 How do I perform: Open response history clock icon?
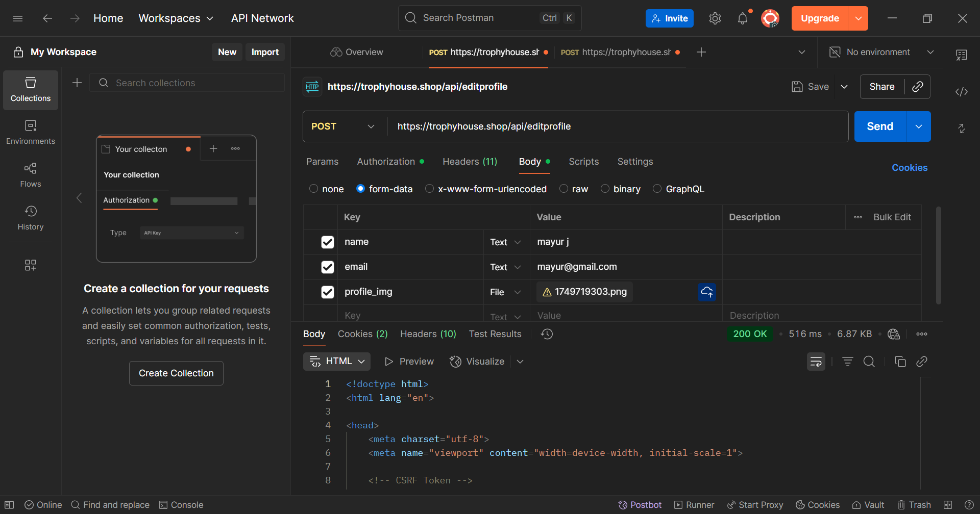pos(547,334)
